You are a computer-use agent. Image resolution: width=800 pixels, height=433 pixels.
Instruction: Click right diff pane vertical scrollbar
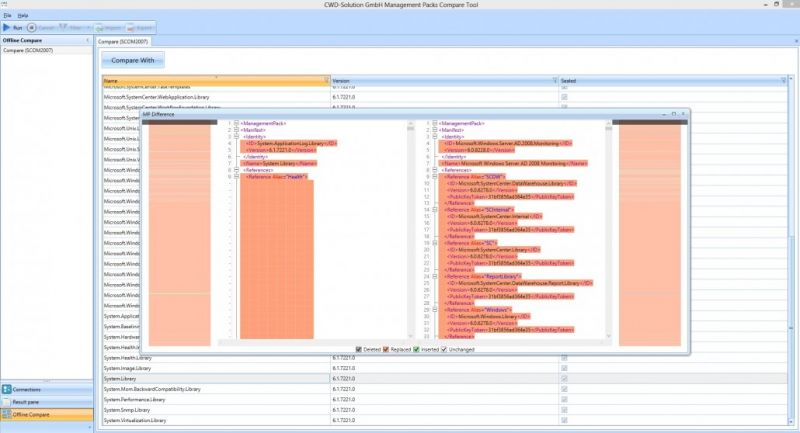pos(608,230)
